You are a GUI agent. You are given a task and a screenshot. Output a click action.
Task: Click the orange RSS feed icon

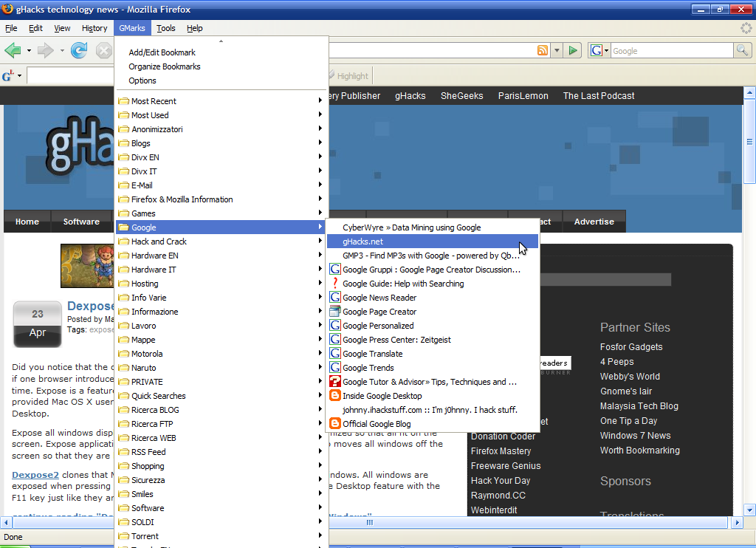tap(543, 50)
